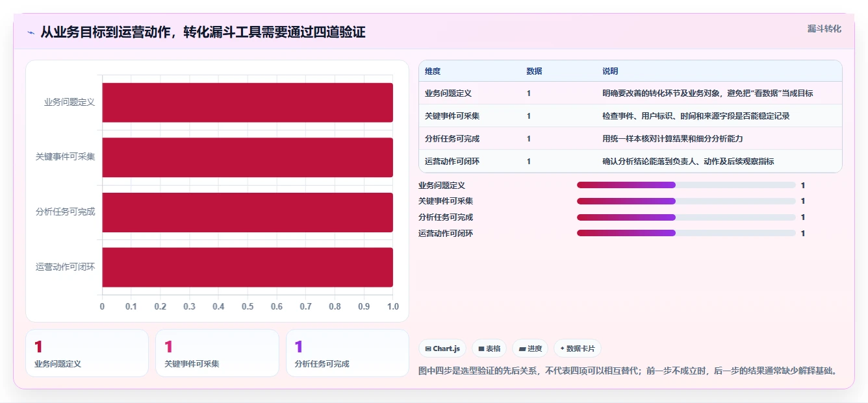Click the 运营动作可闭环 progress bar
This screenshot has height=403, width=868.
click(x=686, y=233)
